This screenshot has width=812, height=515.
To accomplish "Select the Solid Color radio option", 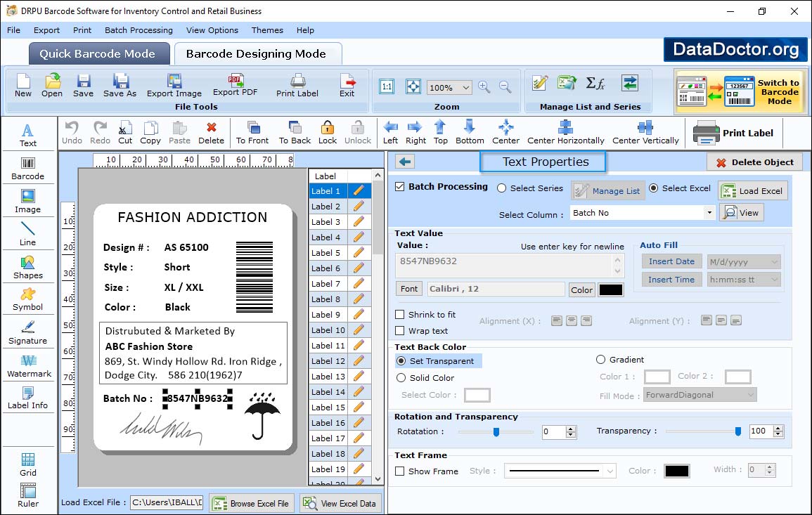I will point(401,378).
